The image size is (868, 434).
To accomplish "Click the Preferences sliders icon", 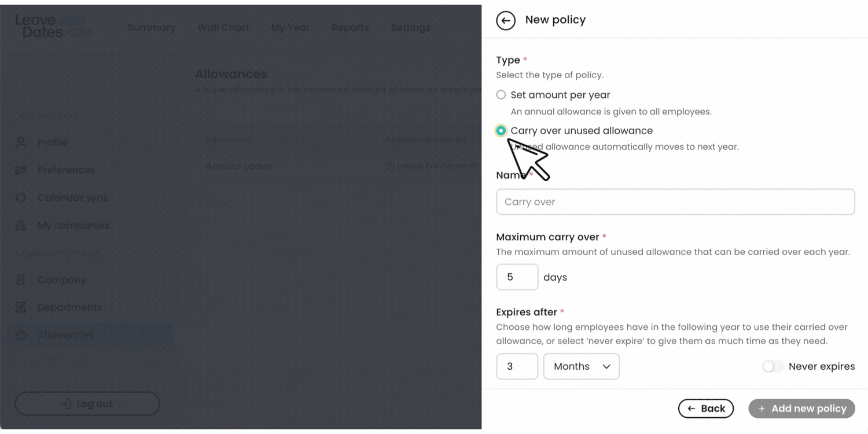I will point(21,170).
